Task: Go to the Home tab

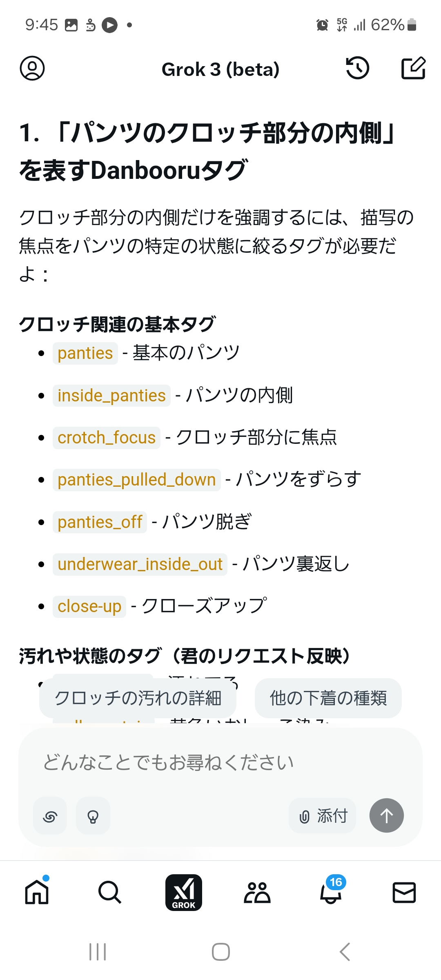Action: [37, 892]
